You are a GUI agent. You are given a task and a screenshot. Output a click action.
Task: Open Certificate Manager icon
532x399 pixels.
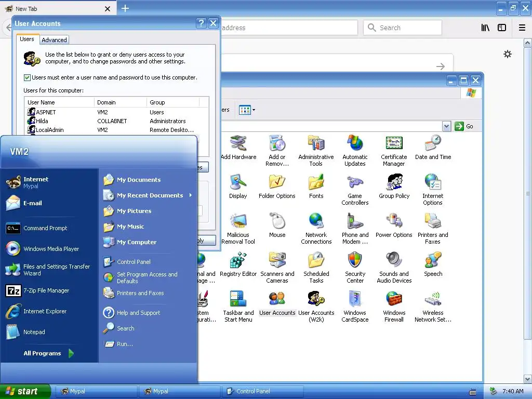[394, 151]
